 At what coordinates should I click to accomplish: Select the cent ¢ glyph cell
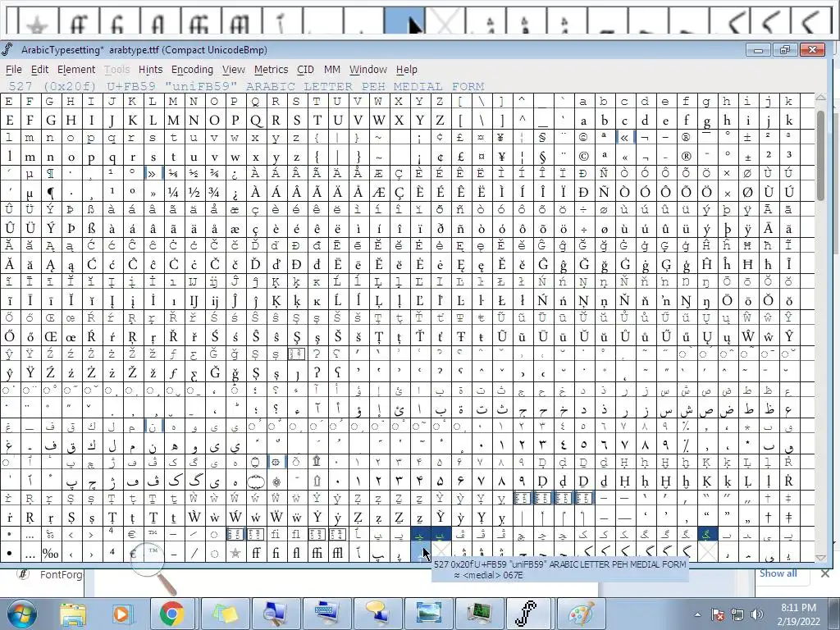pos(440,157)
